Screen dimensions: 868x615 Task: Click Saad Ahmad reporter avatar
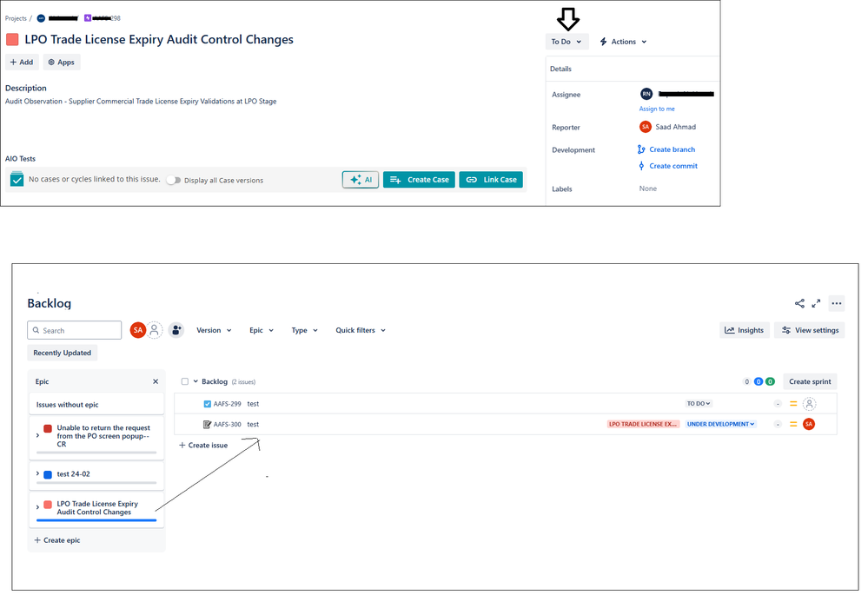tap(645, 127)
